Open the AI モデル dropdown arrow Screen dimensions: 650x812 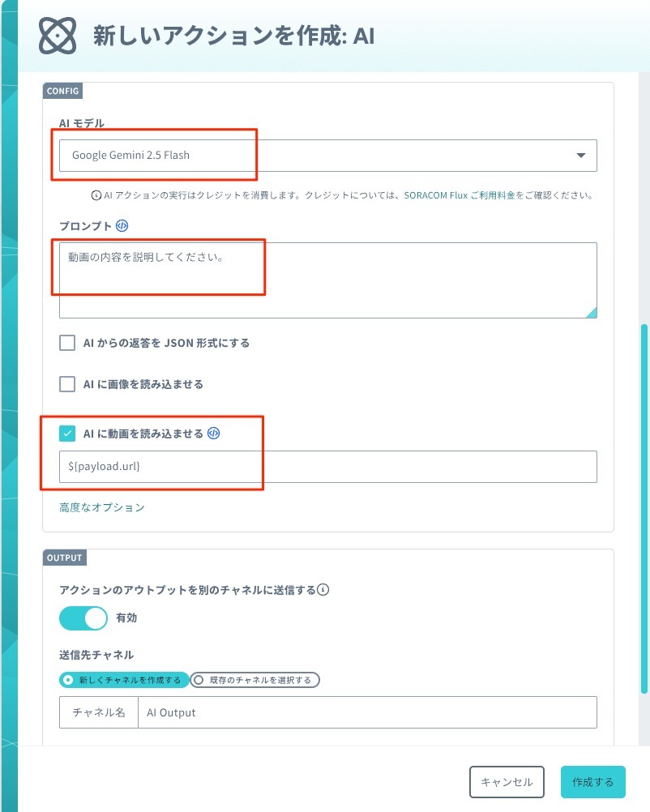(580, 155)
